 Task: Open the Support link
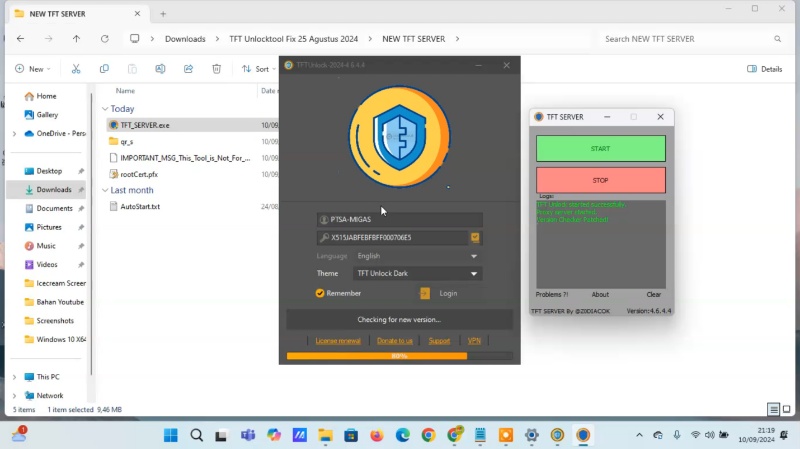(439, 341)
